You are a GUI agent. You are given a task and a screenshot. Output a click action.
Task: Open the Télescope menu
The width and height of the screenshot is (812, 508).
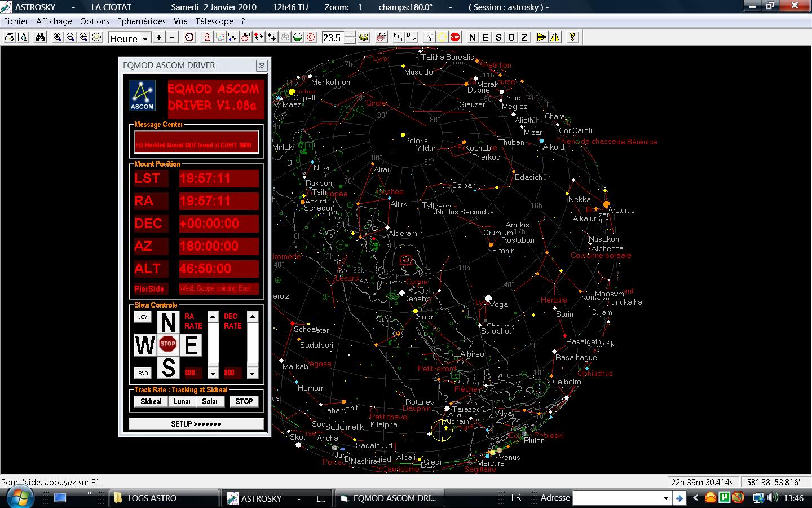pyautogui.click(x=214, y=21)
